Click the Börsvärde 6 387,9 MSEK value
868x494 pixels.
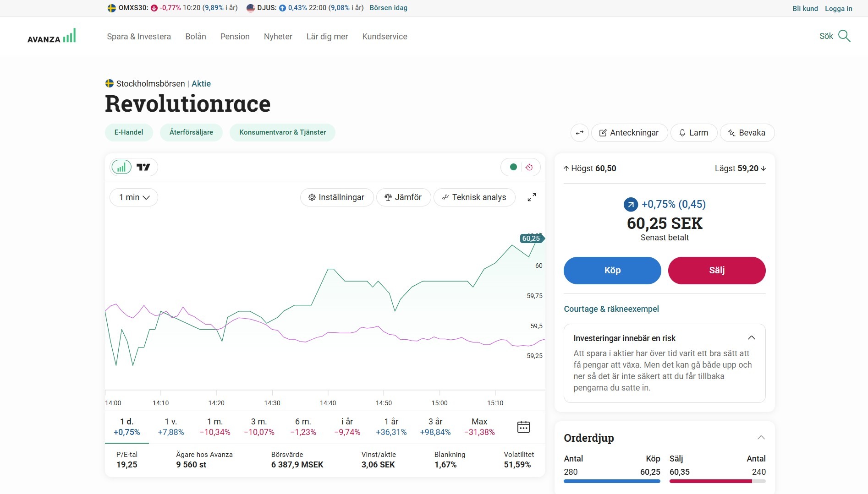(297, 465)
